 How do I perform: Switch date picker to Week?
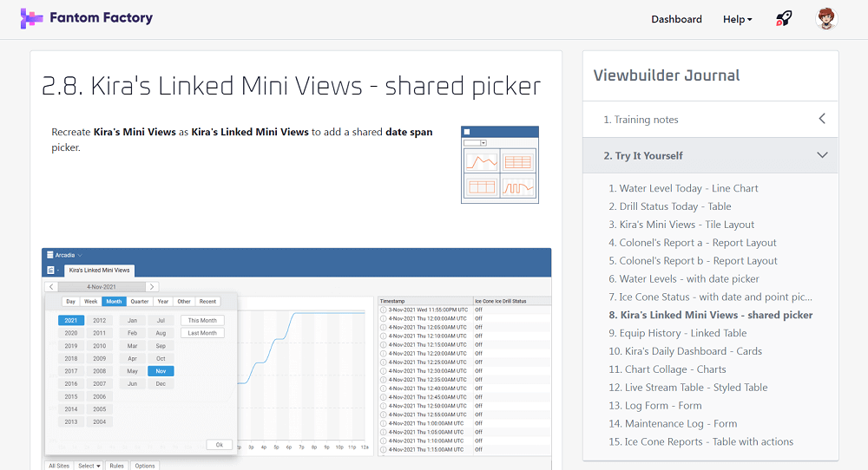coord(91,302)
